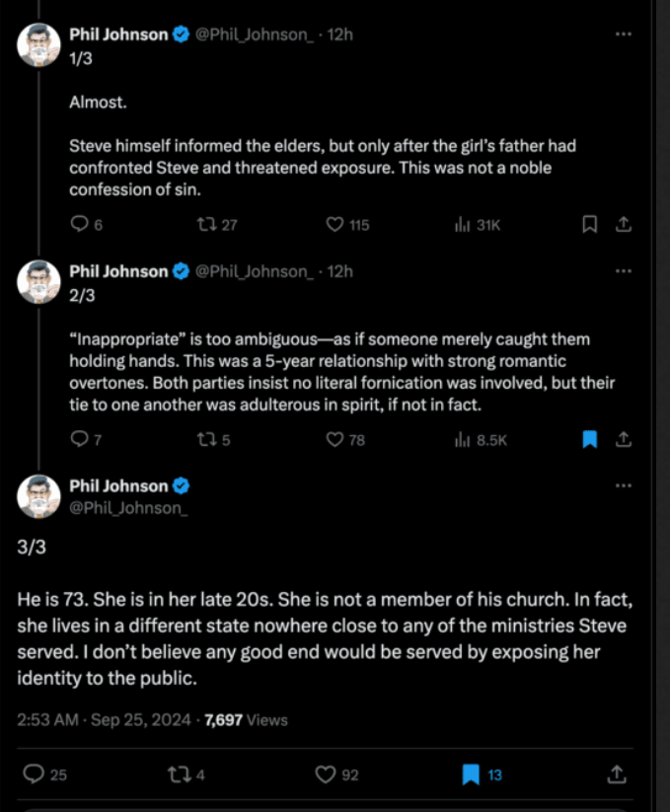Reply to the 3/3 tweet with 25 replies
The image size is (670, 812).
pyautogui.click(x=34, y=775)
